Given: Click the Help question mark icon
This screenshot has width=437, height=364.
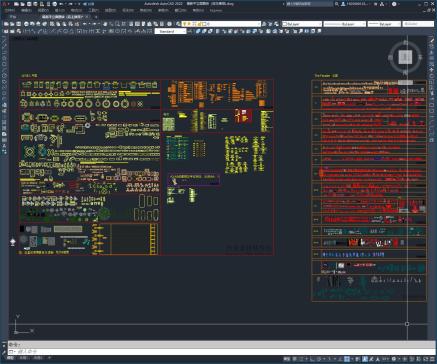Looking at the screenshot, I should pos(394,4).
